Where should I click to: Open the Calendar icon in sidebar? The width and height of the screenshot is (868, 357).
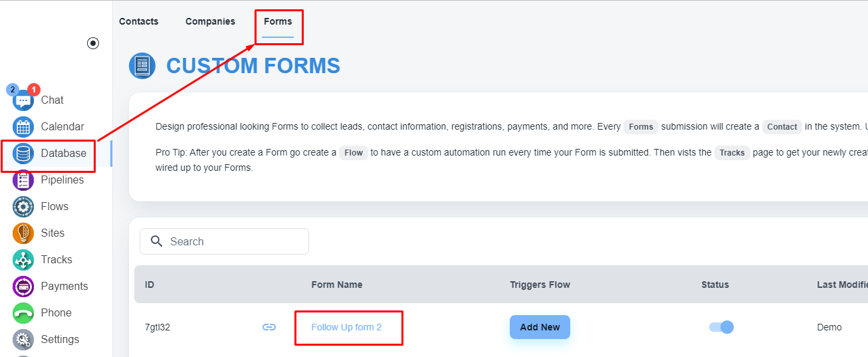click(23, 127)
